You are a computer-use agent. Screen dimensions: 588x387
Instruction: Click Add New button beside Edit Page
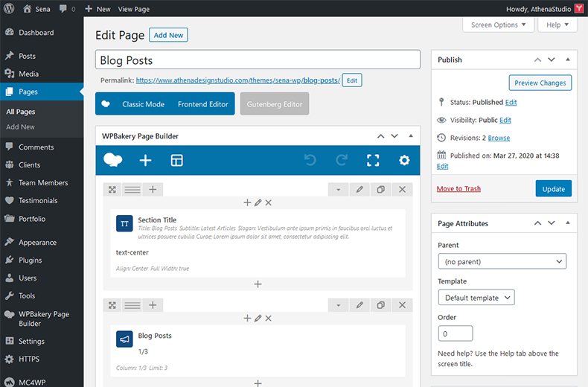[x=168, y=35]
